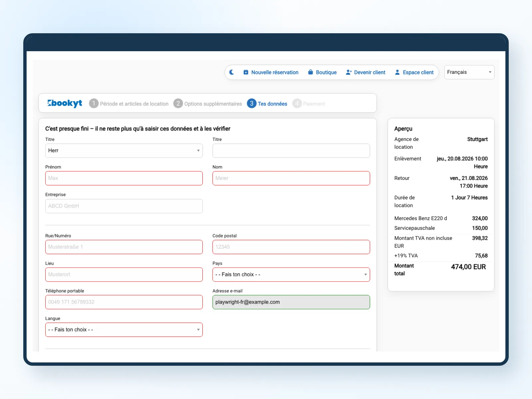This screenshot has height=399, width=532.
Task: Click the empty second Titre text field
Action: 291,151
